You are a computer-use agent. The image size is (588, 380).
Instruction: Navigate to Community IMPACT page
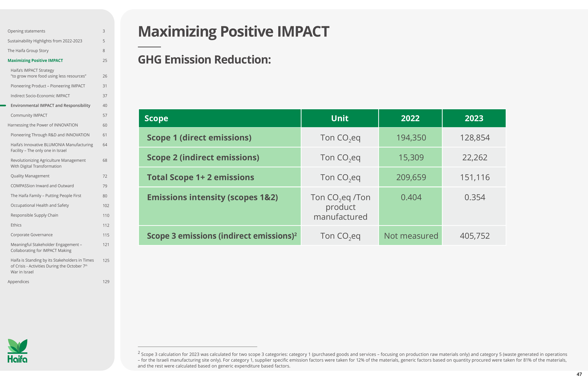(29, 115)
